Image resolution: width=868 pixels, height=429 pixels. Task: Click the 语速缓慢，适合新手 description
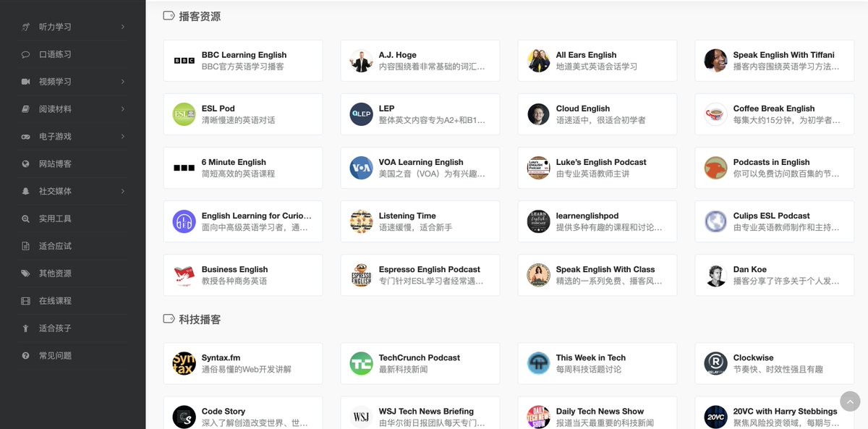pyautogui.click(x=415, y=227)
